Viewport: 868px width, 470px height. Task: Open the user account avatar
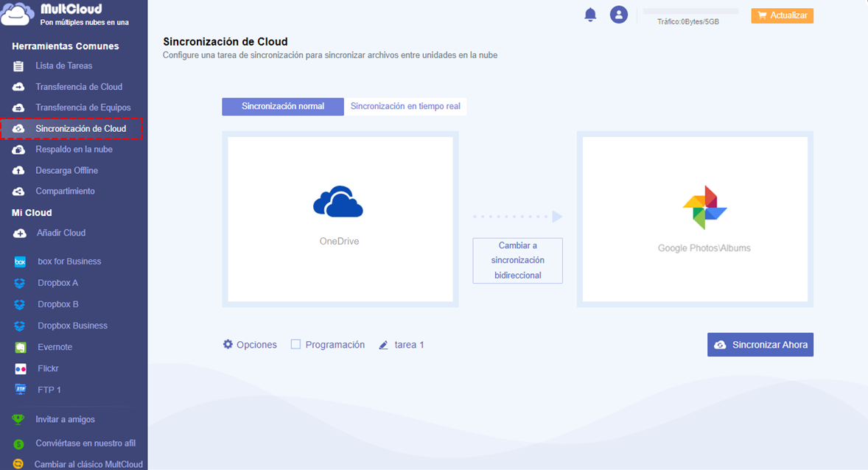619,15
